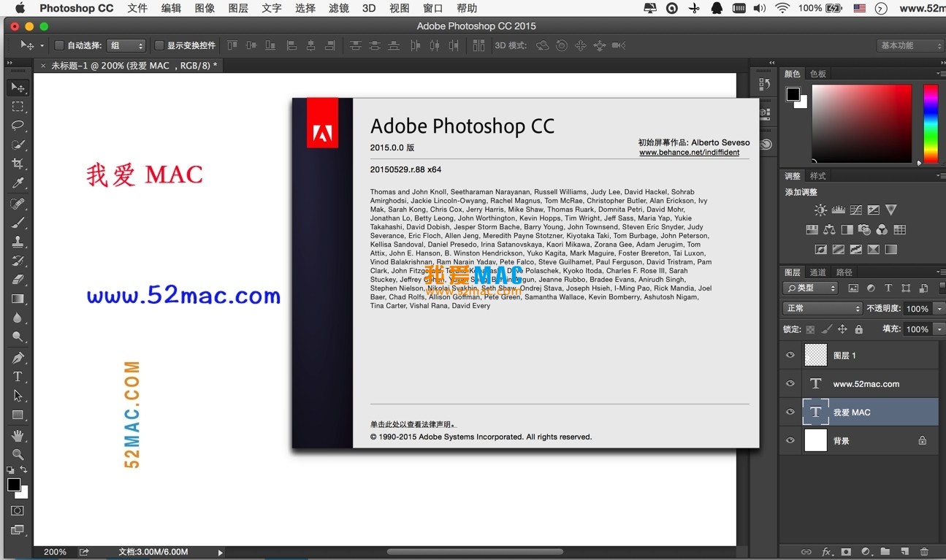
Task: Click the layer style fx button
Action: pyautogui.click(x=827, y=552)
